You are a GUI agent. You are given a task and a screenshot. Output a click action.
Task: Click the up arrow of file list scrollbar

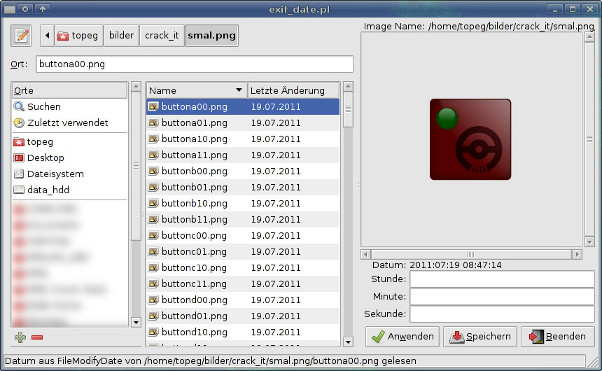(348, 87)
